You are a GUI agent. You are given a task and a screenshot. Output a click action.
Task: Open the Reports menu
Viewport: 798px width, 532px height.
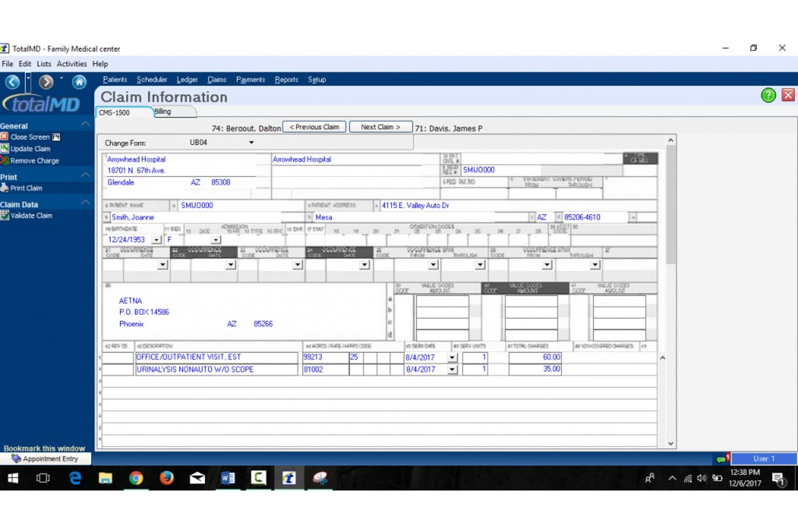coord(286,79)
